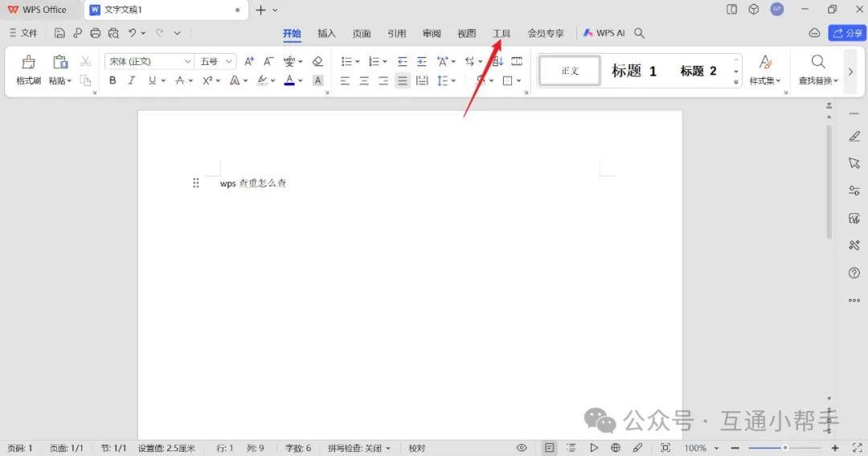Expand the superscript X² dropdown arrow
868x456 pixels.
pos(218,81)
